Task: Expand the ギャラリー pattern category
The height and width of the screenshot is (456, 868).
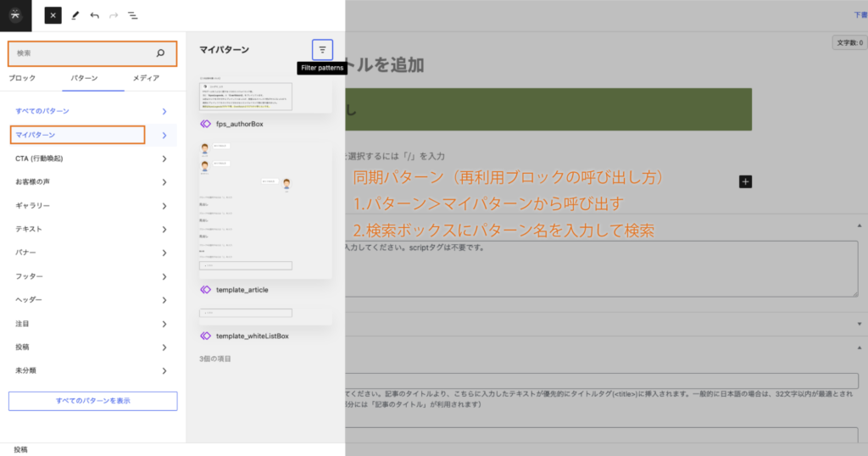Action: pyautogui.click(x=92, y=206)
